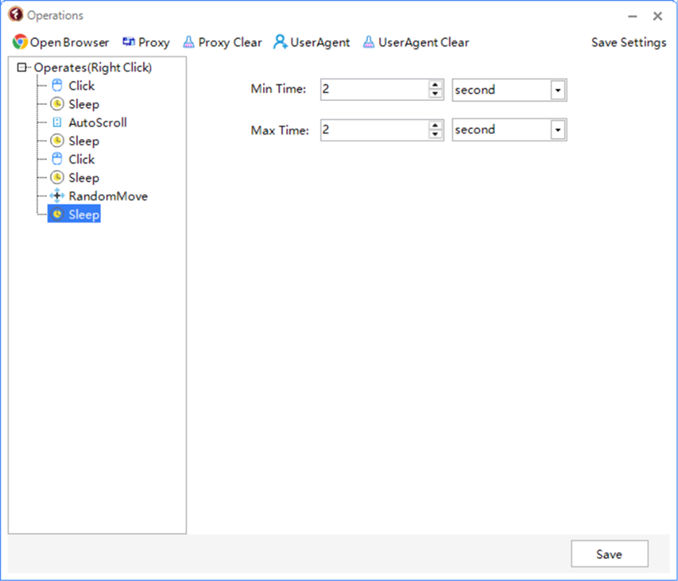Decrease Min Time with down arrow
This screenshot has height=581, width=678.
(x=435, y=94)
